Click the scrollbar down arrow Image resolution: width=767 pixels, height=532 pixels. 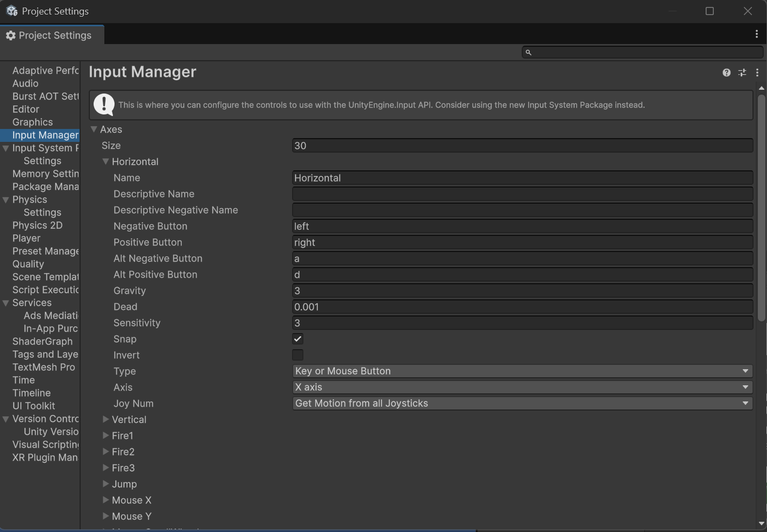click(x=761, y=523)
